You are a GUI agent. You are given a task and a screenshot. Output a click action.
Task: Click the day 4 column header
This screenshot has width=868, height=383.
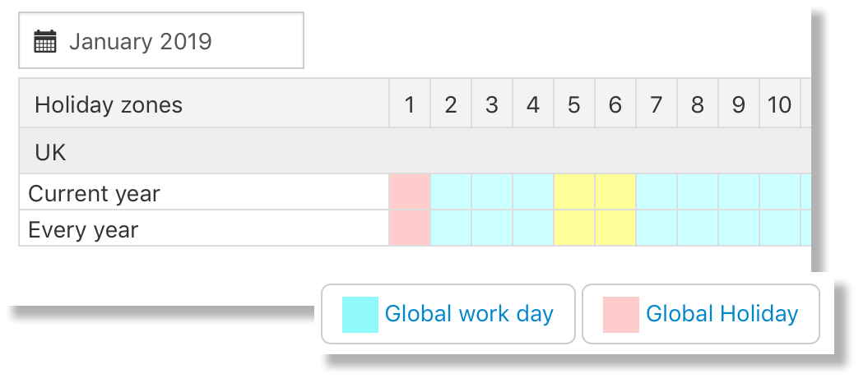(533, 104)
